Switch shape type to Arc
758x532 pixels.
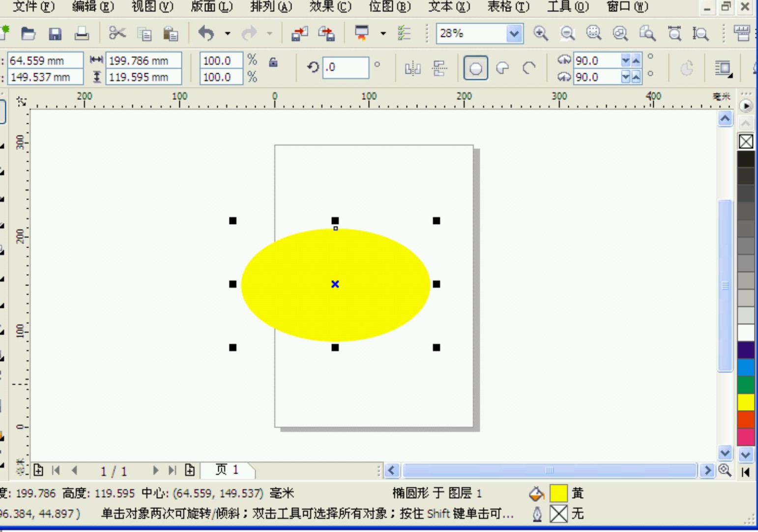[x=529, y=68]
